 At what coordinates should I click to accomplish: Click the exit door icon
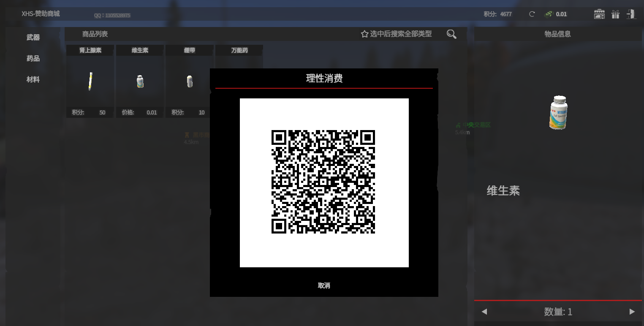(x=631, y=14)
